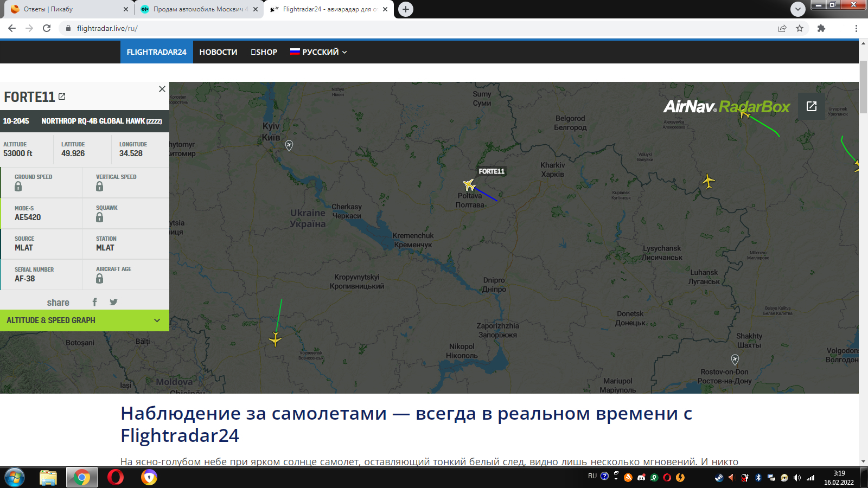Share this page from the address bar
Screen dimensions: 868x488
coord(782,28)
